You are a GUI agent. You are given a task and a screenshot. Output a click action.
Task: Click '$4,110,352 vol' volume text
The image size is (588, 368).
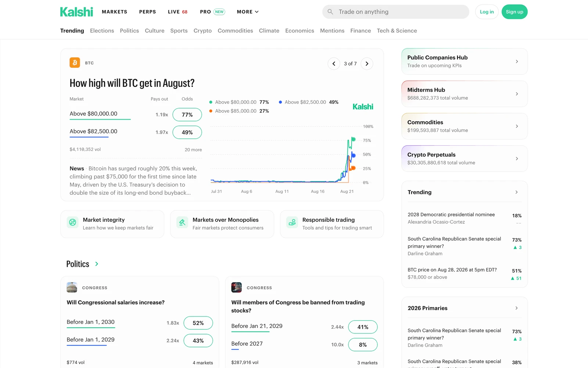pyautogui.click(x=85, y=149)
